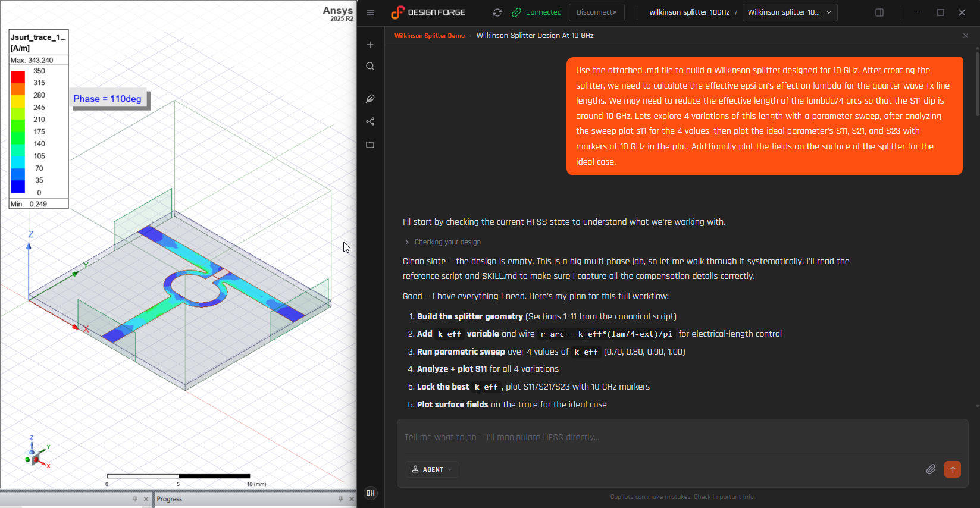980x508 pixels.
Task: Pin the Progress panel
Action: (x=340, y=499)
